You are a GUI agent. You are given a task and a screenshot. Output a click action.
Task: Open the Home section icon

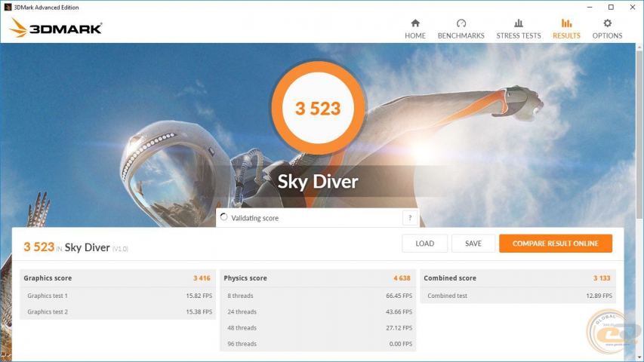[x=414, y=23]
